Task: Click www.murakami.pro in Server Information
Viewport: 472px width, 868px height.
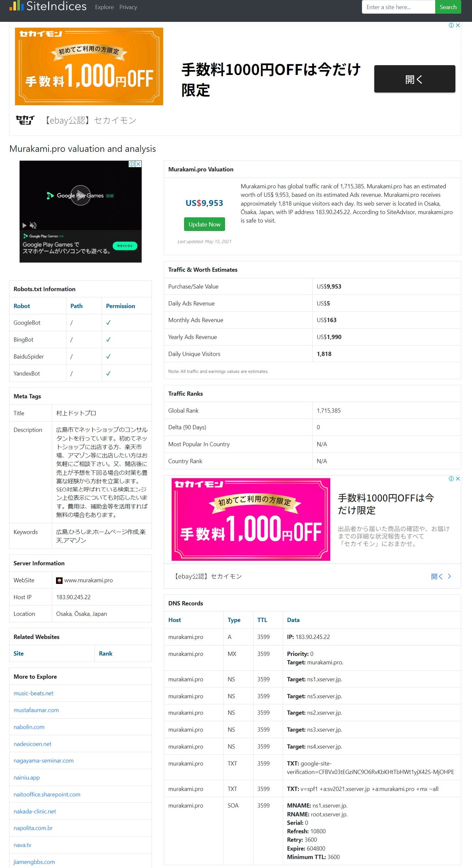Action: pyautogui.click(x=88, y=580)
